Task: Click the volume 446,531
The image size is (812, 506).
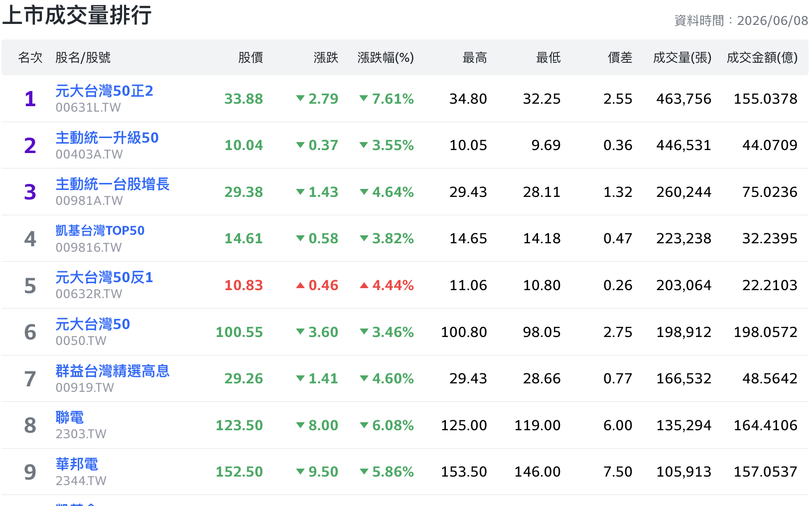Action: click(x=683, y=146)
